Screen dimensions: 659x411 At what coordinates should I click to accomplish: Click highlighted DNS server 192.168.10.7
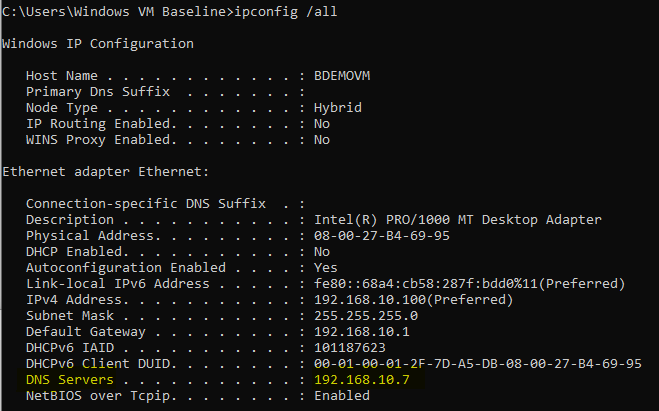coord(362,379)
